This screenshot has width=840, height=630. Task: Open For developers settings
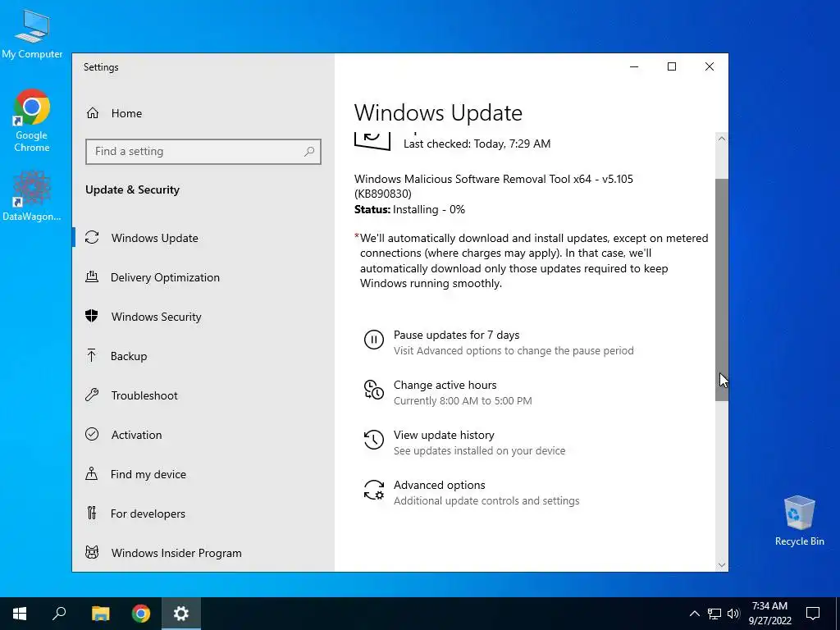coord(203,514)
